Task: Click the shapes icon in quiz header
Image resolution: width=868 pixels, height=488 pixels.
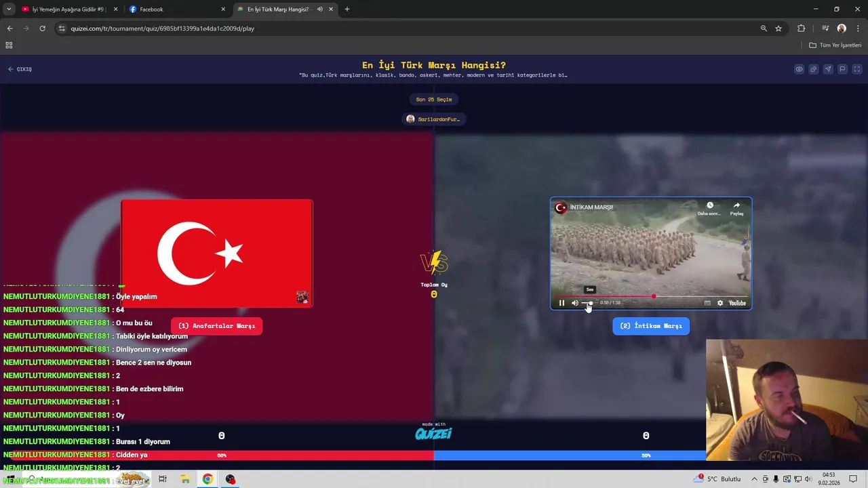Action: (813, 69)
